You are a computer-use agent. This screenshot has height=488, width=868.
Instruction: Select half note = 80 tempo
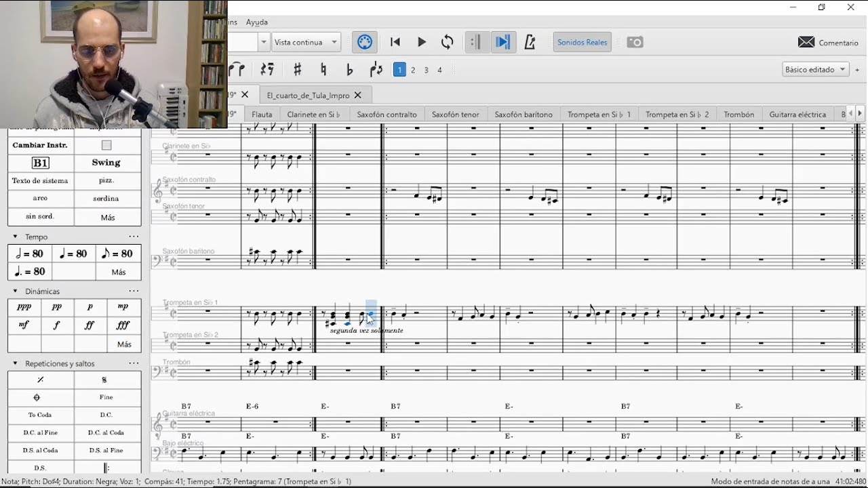[x=30, y=253]
